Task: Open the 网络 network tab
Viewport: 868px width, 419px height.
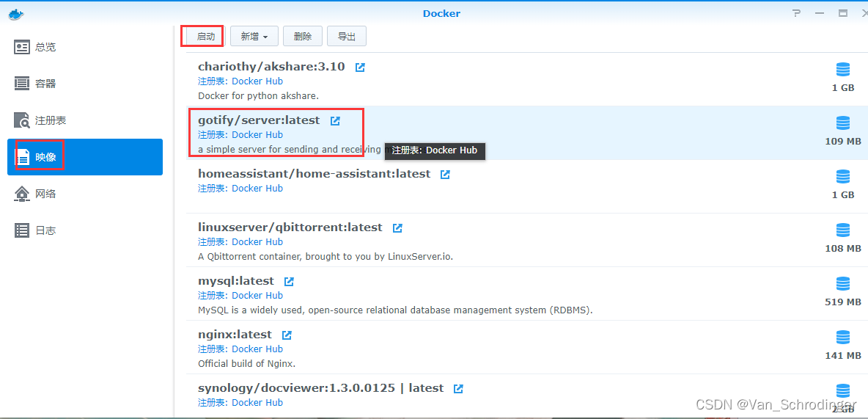Action: pyautogui.click(x=85, y=194)
